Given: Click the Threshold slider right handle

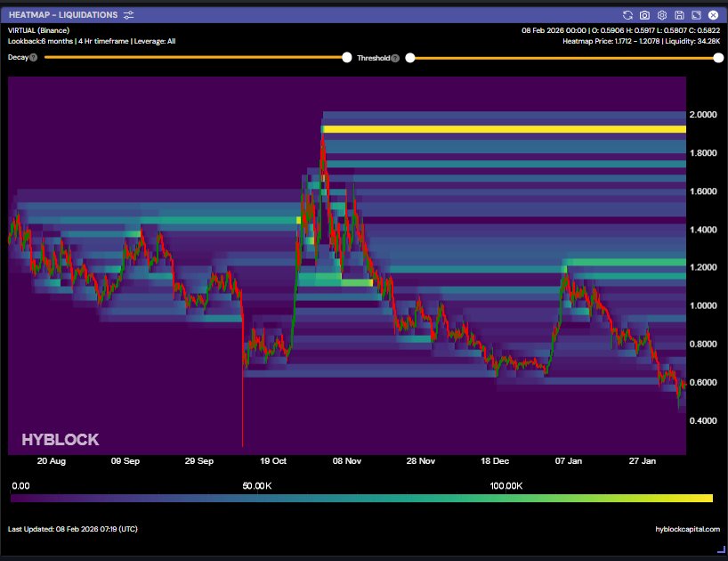Looking at the screenshot, I should (x=718, y=58).
